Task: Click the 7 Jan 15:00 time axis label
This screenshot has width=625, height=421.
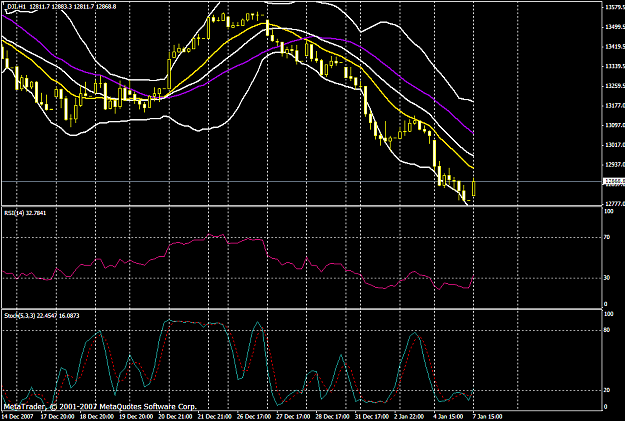Action: click(487, 417)
